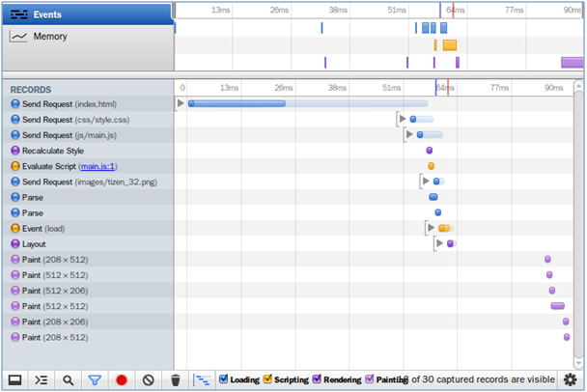Open the main.js:1 source link
Screen dimensions: 587x392
point(98,166)
